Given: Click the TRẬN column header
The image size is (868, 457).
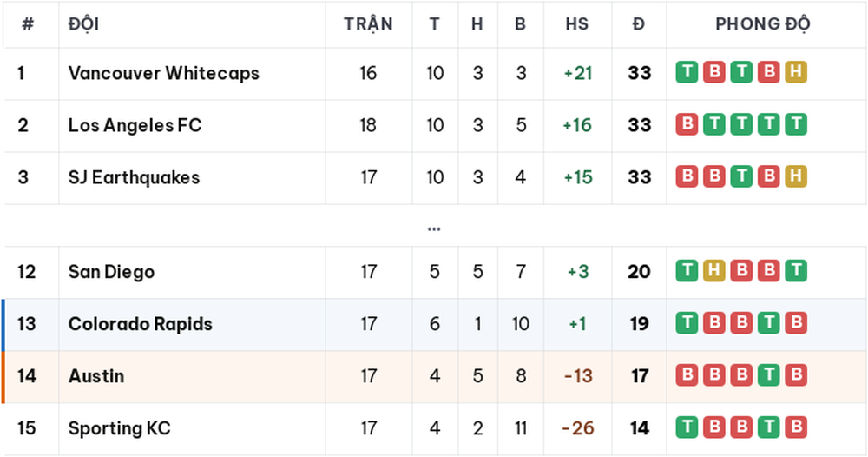Looking at the screenshot, I should [368, 23].
